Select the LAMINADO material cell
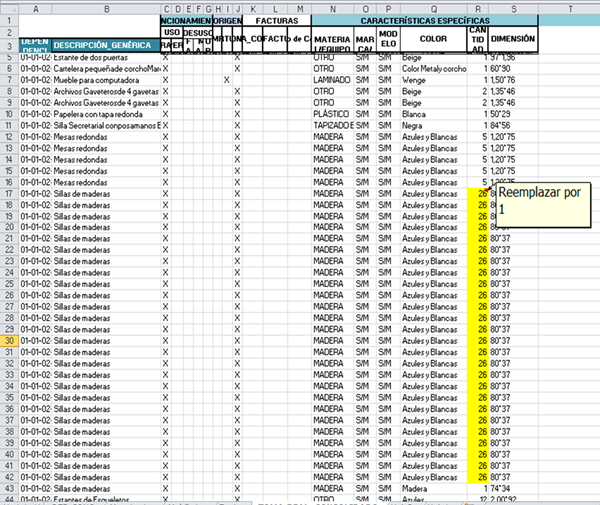This screenshot has width=600, height=505. click(331, 79)
